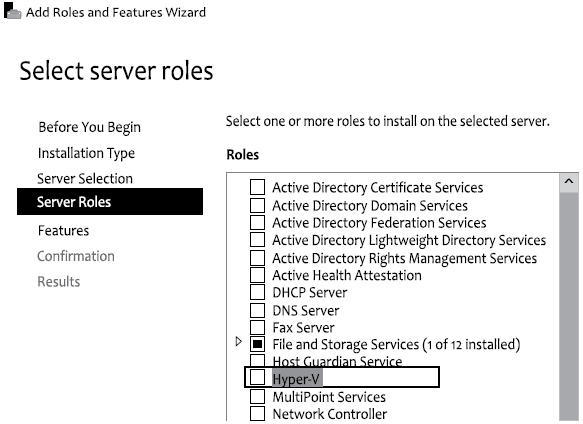Screen dimensions: 583x424
Task: Expand File and Storage Services tree node
Action: [239, 341]
